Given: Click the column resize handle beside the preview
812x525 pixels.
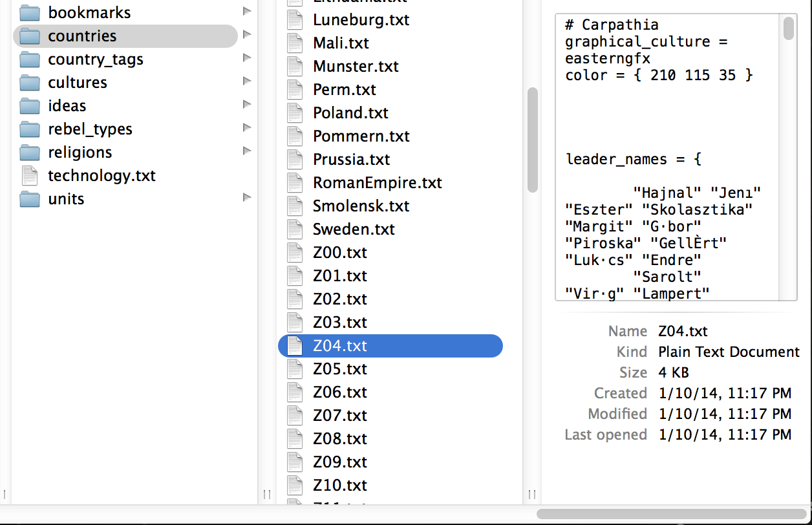Looking at the screenshot, I should (x=532, y=495).
